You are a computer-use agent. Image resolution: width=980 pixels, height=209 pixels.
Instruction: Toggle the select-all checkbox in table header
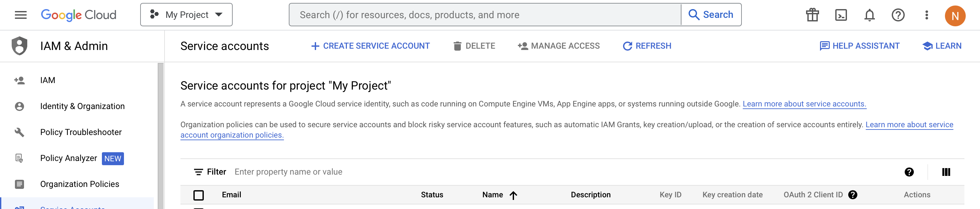pos(199,195)
